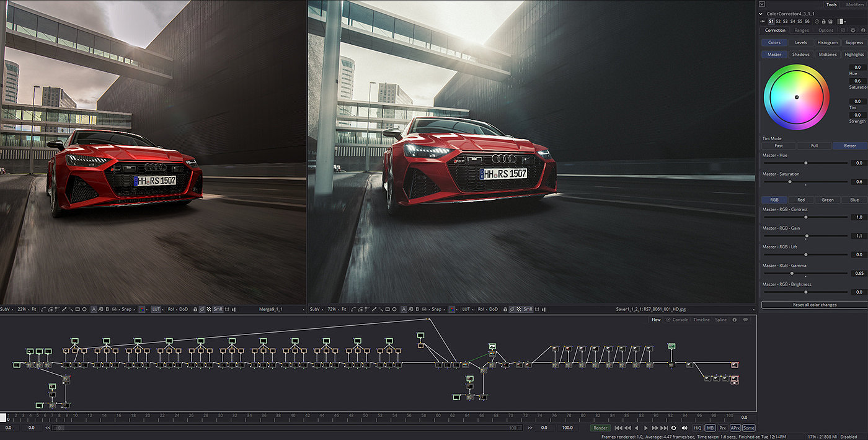Screen dimensions: 868x440
Task: Open the Snap dropdown in left viewer
Action: (x=128, y=309)
